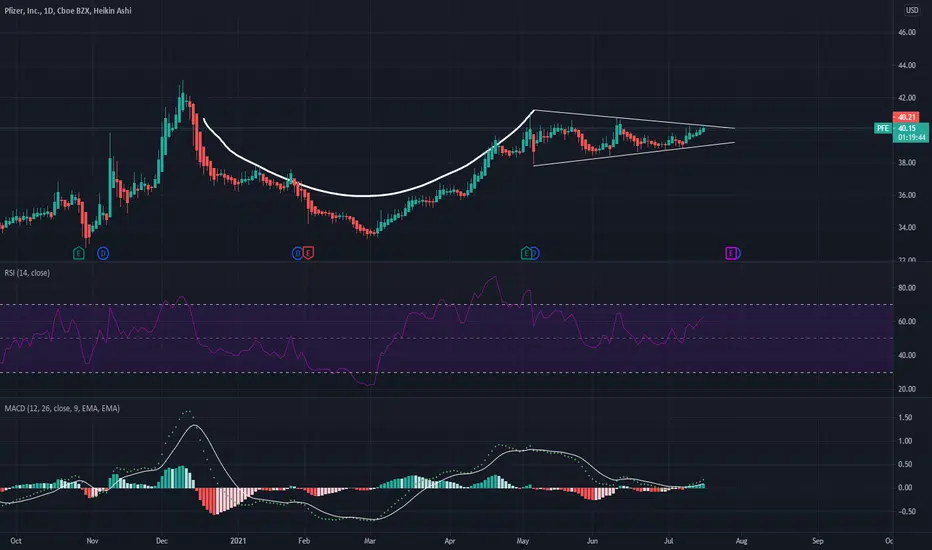Click the 46.00 price axis label
This screenshot has height=550, width=932.
tap(906, 33)
